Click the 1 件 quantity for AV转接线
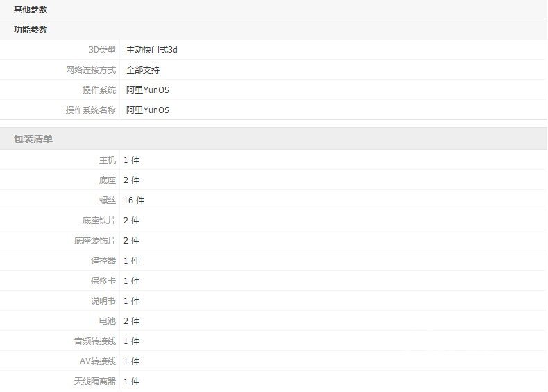 [x=131, y=361]
